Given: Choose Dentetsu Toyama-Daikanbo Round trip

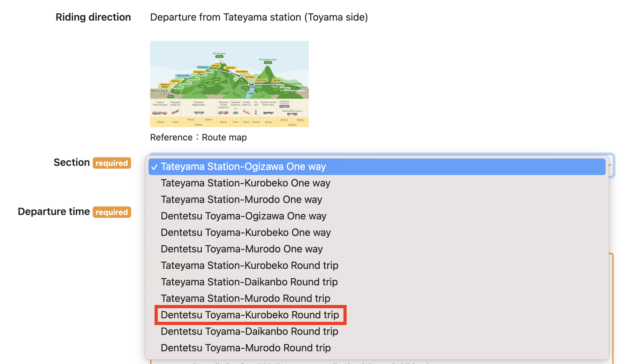Looking at the screenshot, I should coord(249,331).
